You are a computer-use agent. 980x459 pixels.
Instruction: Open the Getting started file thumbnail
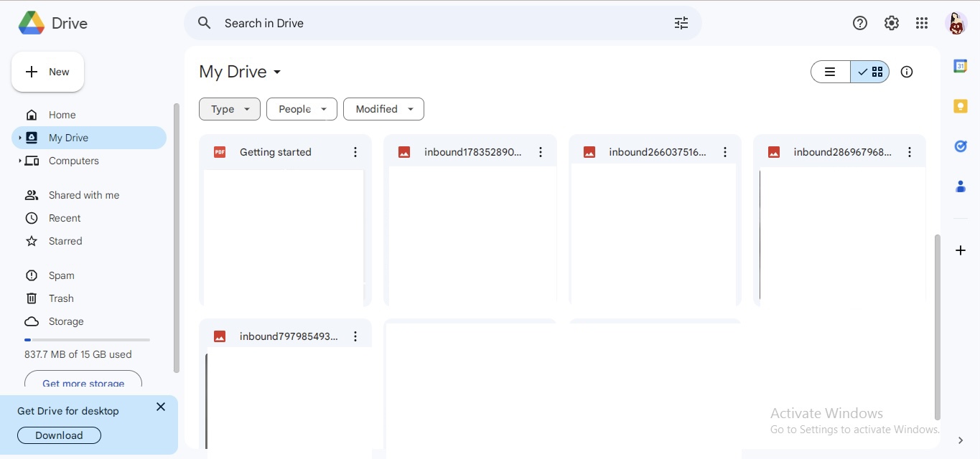tap(285, 237)
